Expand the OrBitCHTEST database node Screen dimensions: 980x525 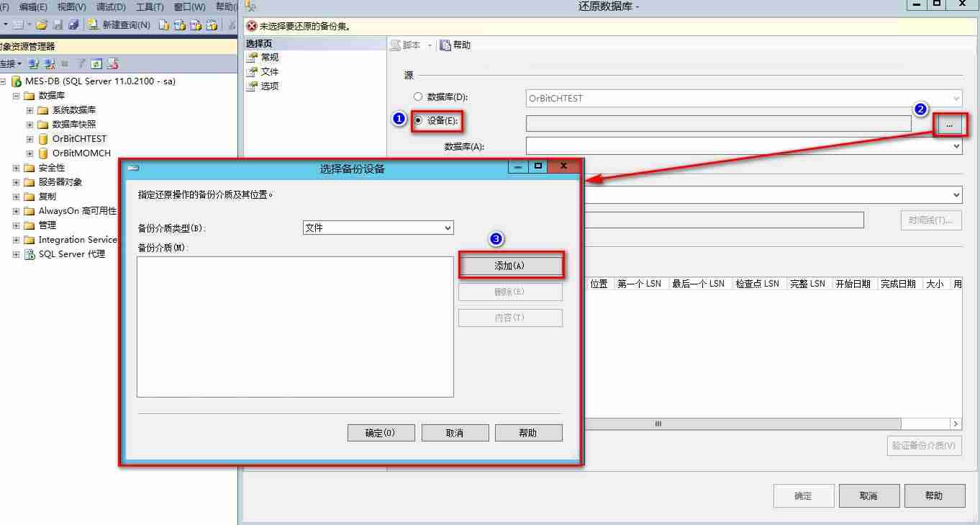(x=30, y=139)
